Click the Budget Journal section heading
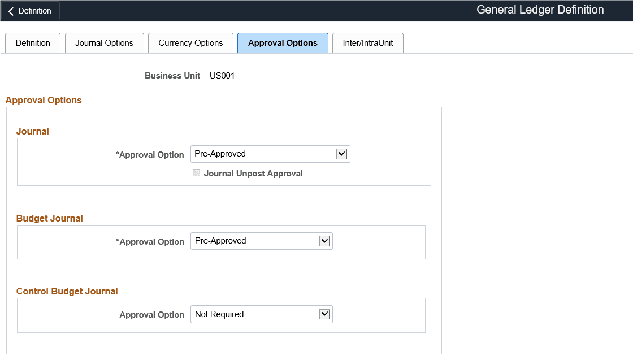The height and width of the screenshot is (364, 633). pos(50,218)
